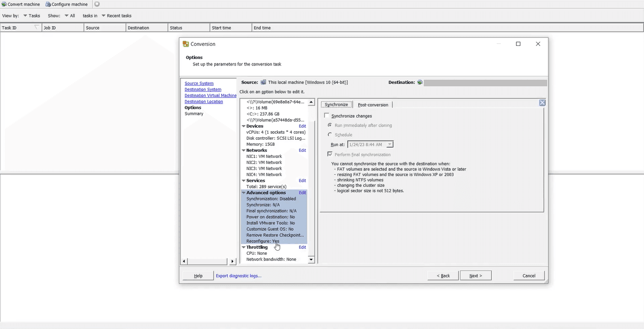Click the Conversion dialog title bar icon
The image size is (644, 329).
click(x=185, y=44)
